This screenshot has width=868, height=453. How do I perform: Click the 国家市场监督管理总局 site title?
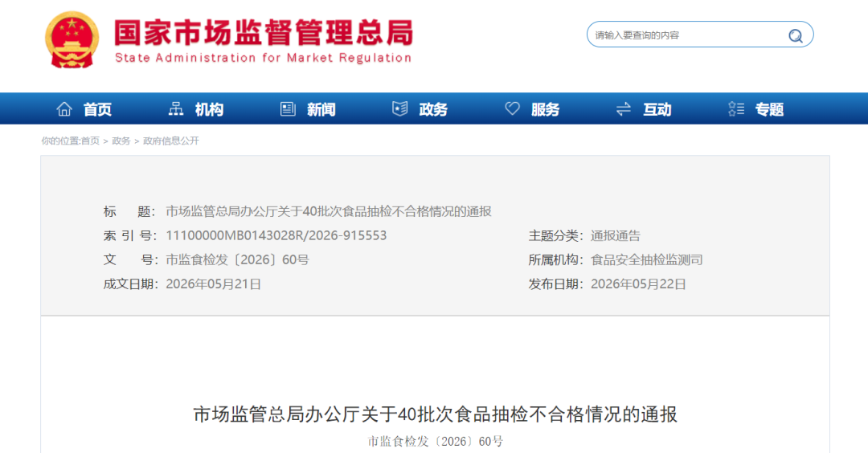264,32
